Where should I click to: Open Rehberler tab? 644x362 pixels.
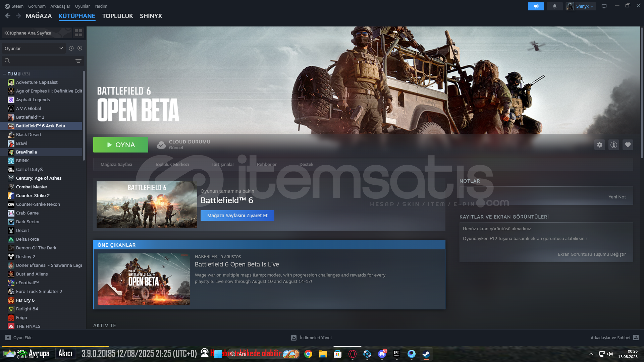[267, 164]
